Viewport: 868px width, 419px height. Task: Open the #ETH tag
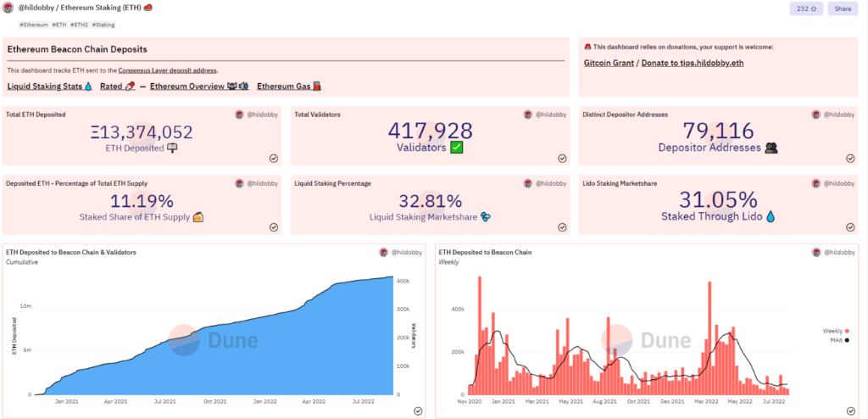pyautogui.click(x=58, y=25)
